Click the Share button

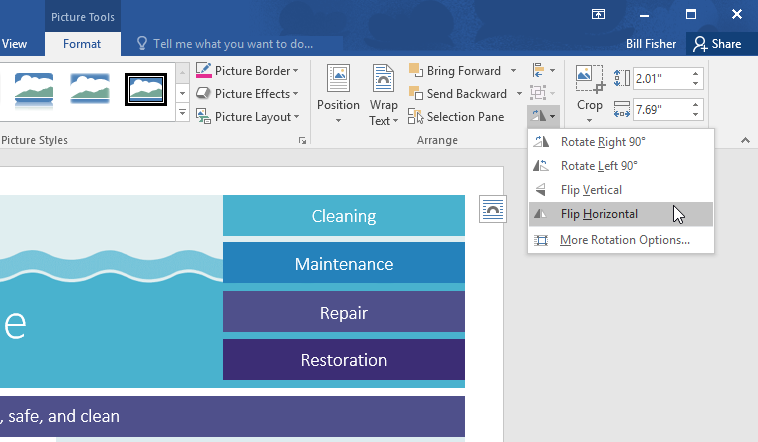(x=717, y=44)
